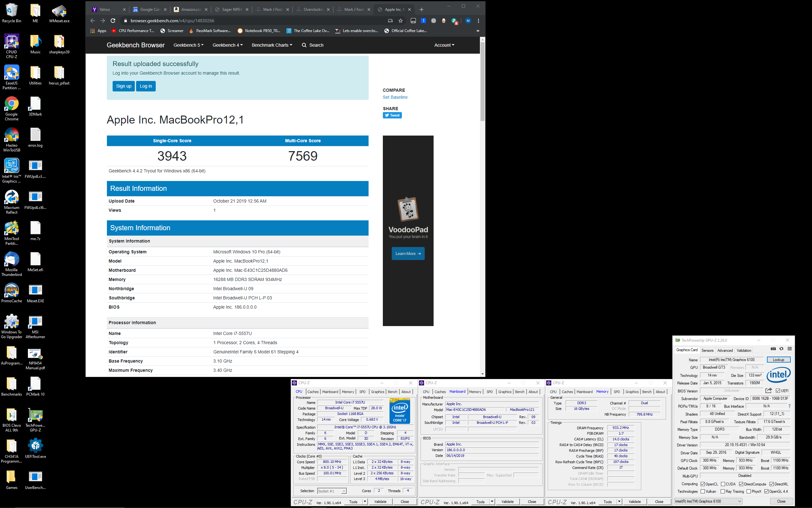
Task: Open the Mozilla Thunderbird desktop icon
Action: [11, 264]
